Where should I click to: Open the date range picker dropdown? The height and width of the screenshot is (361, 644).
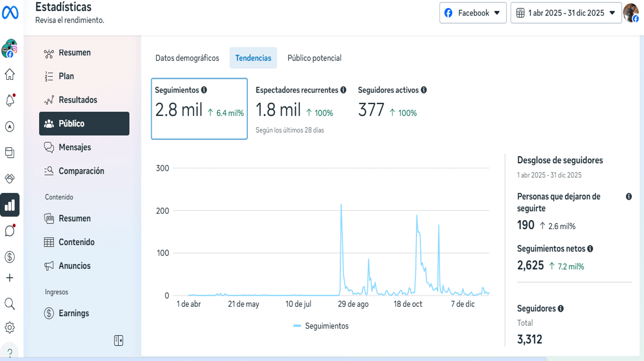click(566, 13)
